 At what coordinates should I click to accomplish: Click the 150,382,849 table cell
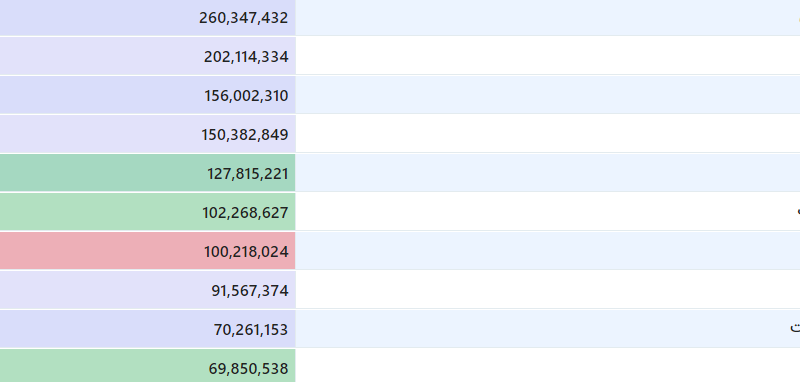(x=147, y=134)
